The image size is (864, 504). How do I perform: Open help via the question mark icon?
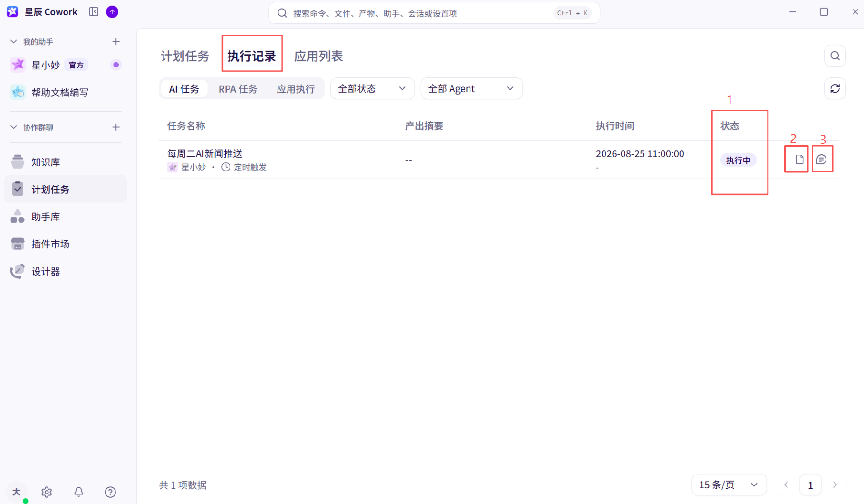(x=110, y=492)
